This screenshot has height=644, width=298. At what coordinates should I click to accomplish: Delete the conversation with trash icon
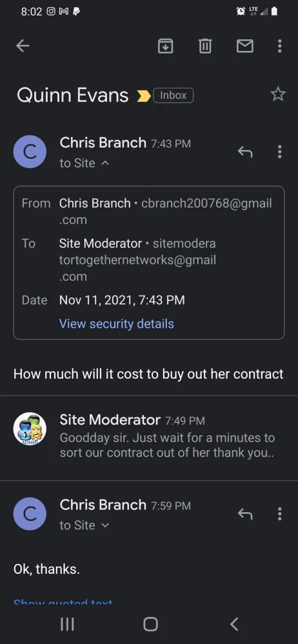pos(205,46)
